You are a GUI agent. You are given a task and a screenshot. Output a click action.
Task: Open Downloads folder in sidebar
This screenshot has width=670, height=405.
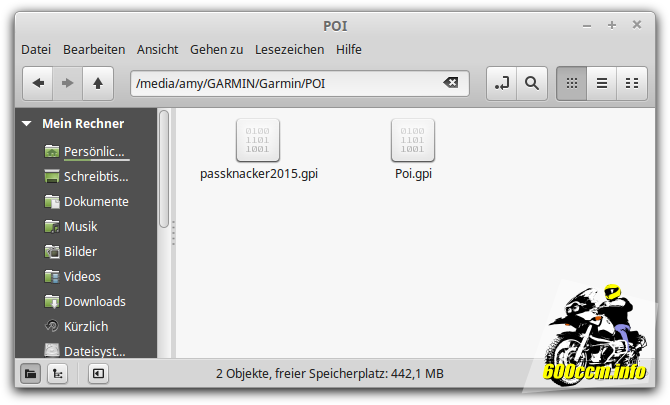pyautogui.click(x=94, y=301)
